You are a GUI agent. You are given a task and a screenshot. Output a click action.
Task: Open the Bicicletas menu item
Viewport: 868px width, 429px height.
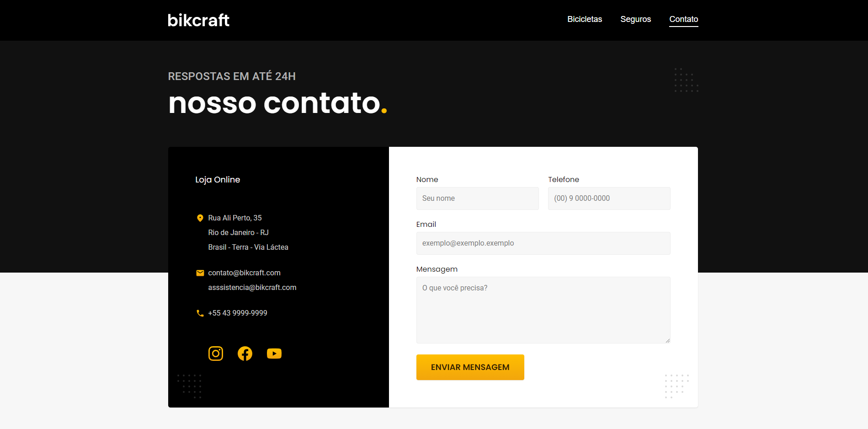click(585, 19)
